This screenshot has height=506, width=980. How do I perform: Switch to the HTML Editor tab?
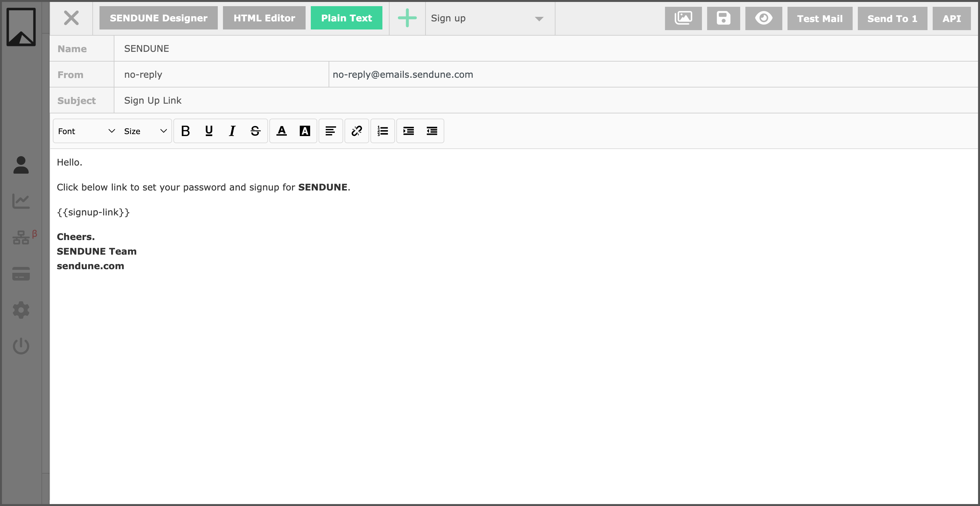(264, 18)
